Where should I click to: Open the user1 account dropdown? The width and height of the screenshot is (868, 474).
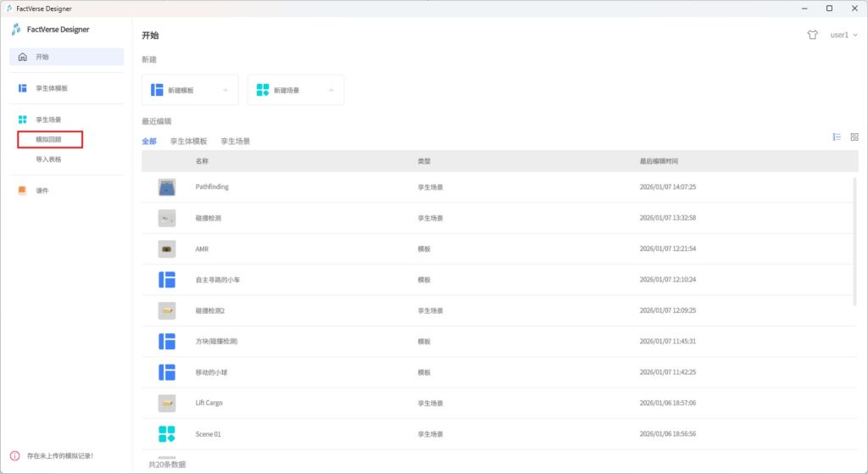tap(843, 36)
